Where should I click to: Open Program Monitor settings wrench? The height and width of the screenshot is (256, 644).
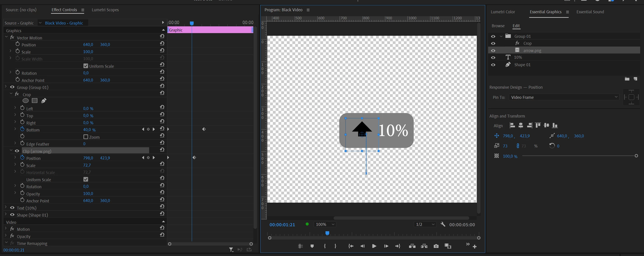(x=443, y=224)
